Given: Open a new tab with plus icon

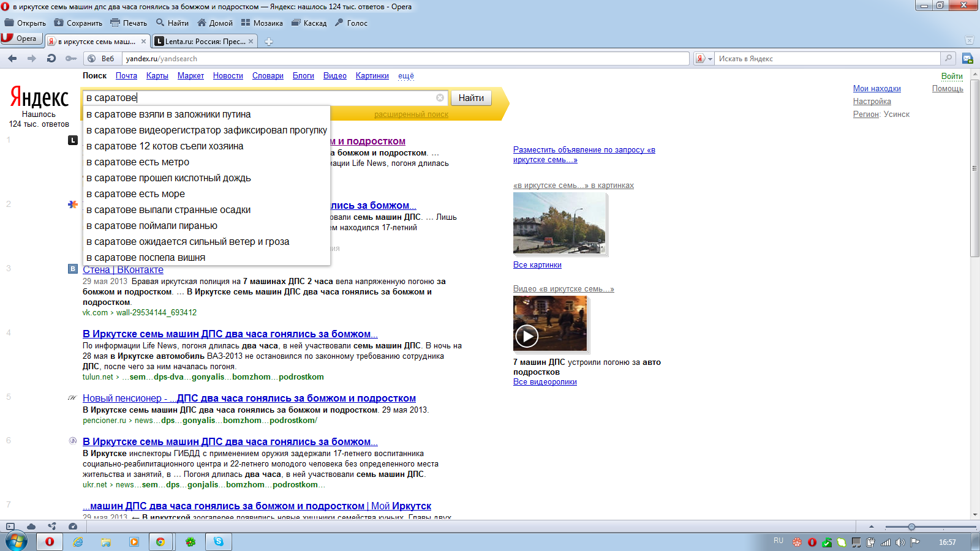Looking at the screenshot, I should point(268,42).
